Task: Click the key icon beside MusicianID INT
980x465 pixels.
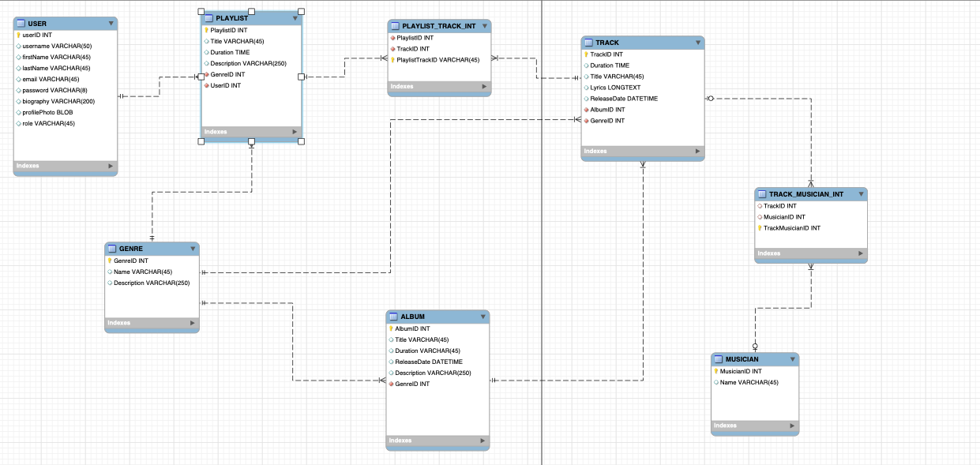Action: click(716, 371)
